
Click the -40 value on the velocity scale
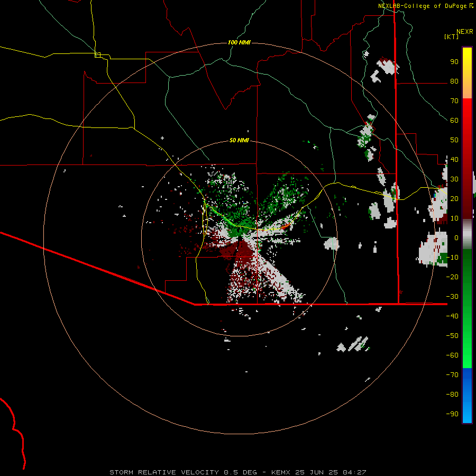tap(452, 316)
